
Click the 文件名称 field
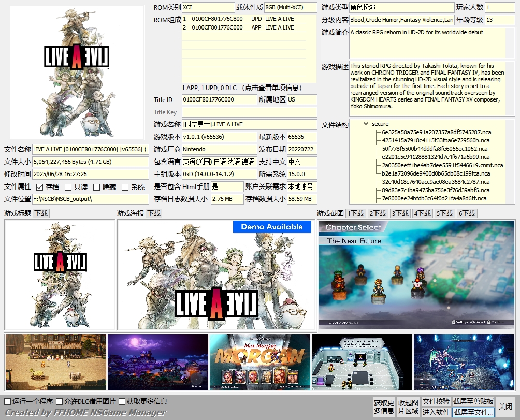(91, 150)
